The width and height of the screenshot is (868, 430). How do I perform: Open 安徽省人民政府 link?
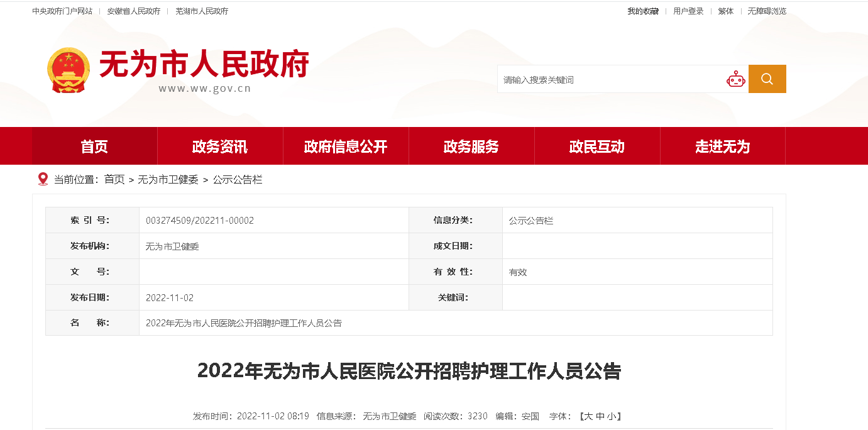coord(133,11)
